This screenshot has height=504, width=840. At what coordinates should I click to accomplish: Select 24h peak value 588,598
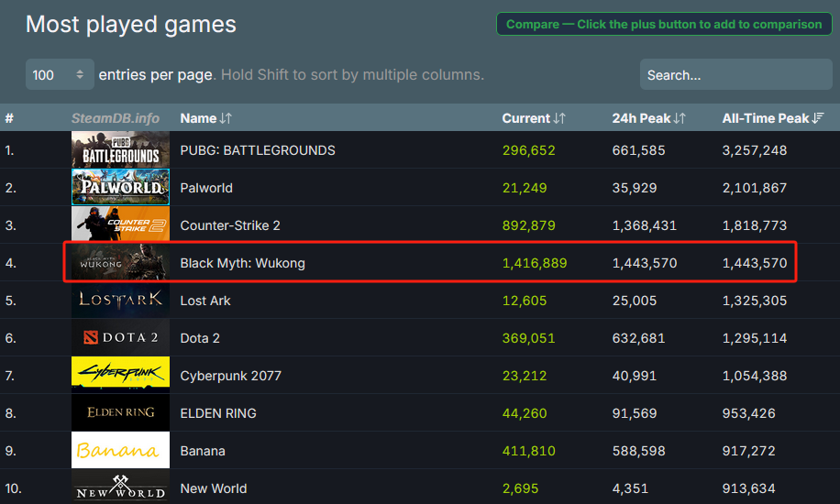click(x=638, y=451)
